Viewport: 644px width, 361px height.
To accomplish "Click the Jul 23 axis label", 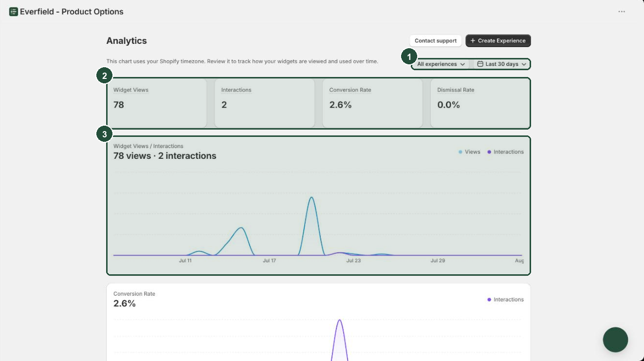I will pyautogui.click(x=353, y=261).
